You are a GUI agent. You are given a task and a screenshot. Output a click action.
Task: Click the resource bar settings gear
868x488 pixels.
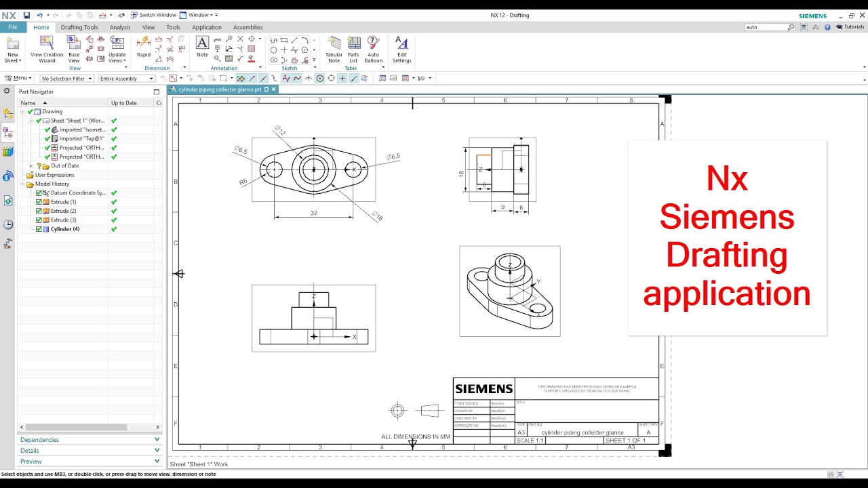[x=7, y=91]
